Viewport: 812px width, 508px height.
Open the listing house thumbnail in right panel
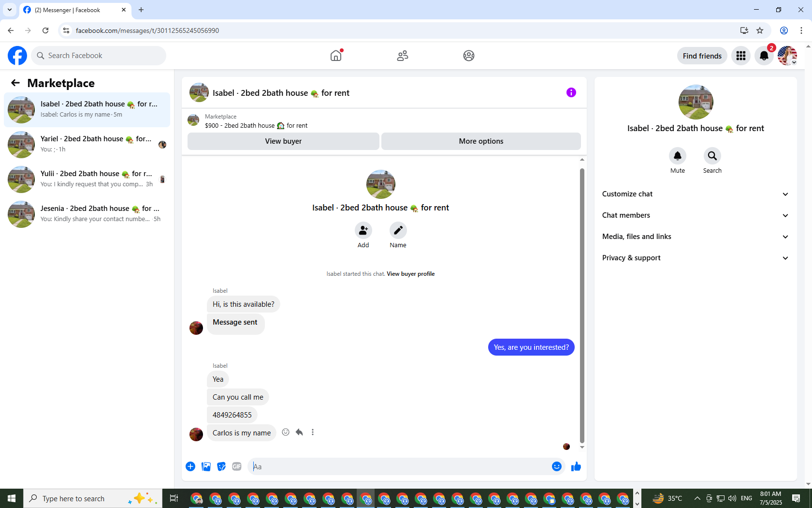pyautogui.click(x=696, y=102)
